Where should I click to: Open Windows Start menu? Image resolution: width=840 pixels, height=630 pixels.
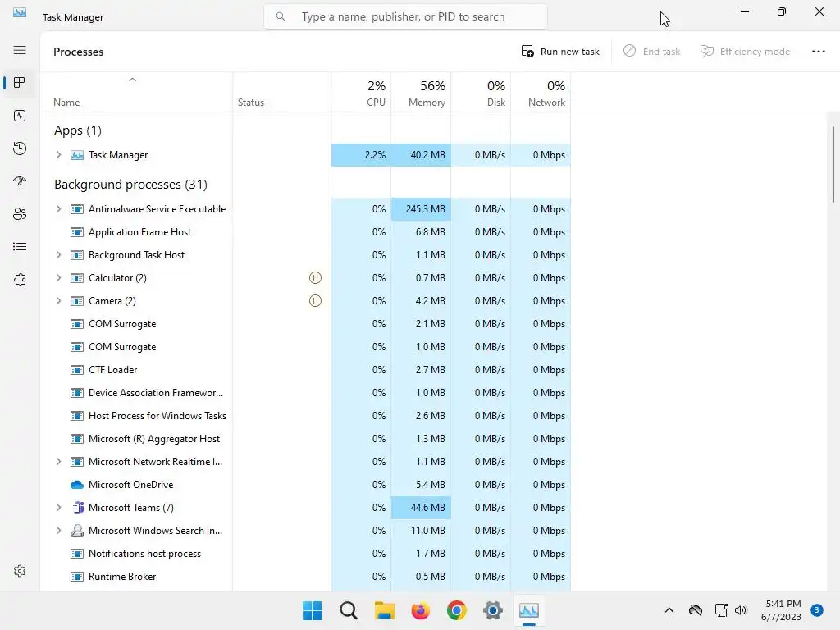click(x=313, y=610)
